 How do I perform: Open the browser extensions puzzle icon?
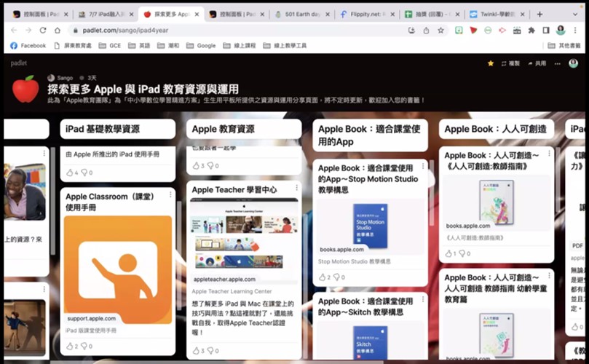point(531,31)
